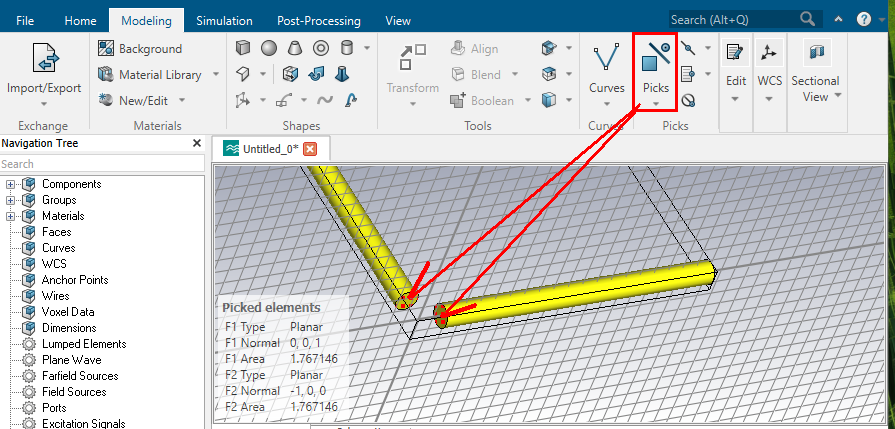This screenshot has height=429, width=895.
Task: Open the Curves dropdown menu
Action: click(606, 102)
